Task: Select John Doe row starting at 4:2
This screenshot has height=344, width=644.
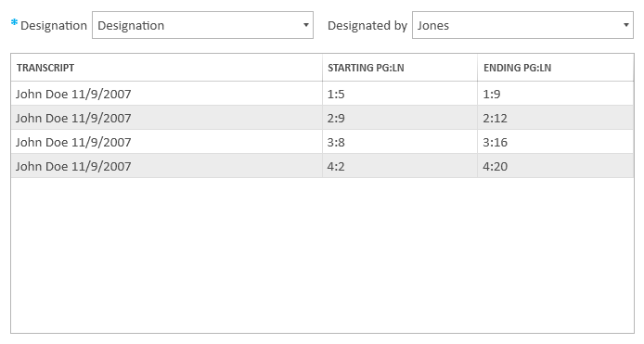Action: click(x=322, y=166)
